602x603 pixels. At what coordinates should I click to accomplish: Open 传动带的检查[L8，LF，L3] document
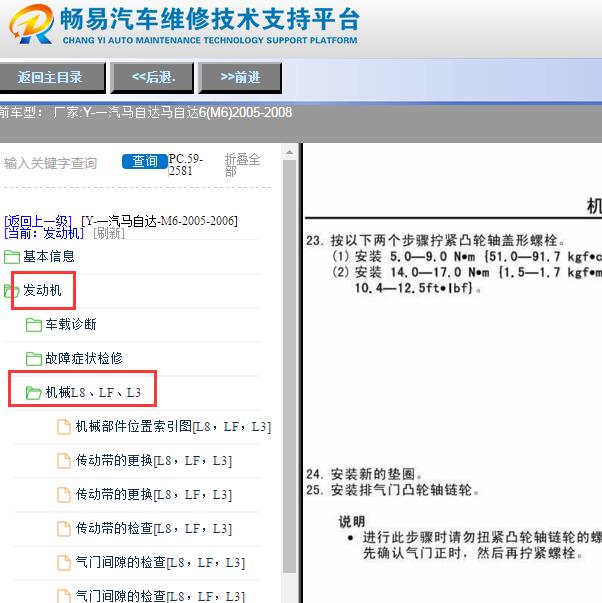pos(154,528)
